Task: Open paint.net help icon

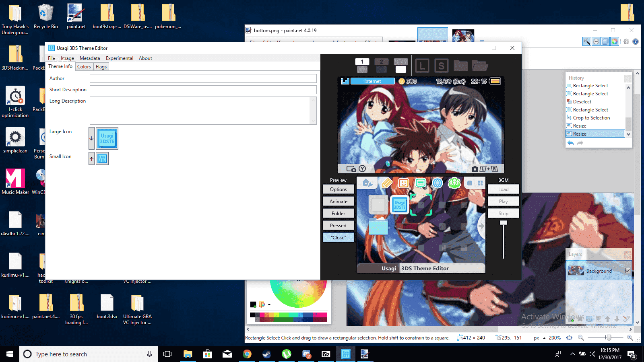Action: pyautogui.click(x=636, y=41)
